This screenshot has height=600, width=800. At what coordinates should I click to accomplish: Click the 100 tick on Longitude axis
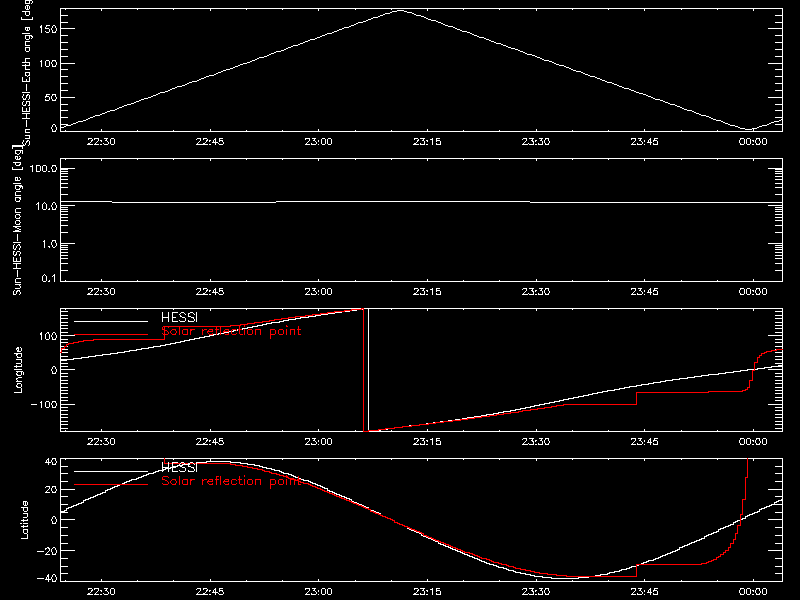click(48, 336)
